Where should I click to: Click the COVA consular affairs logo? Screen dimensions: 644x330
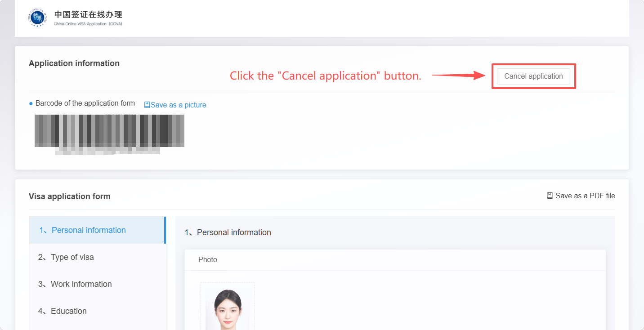(x=38, y=18)
